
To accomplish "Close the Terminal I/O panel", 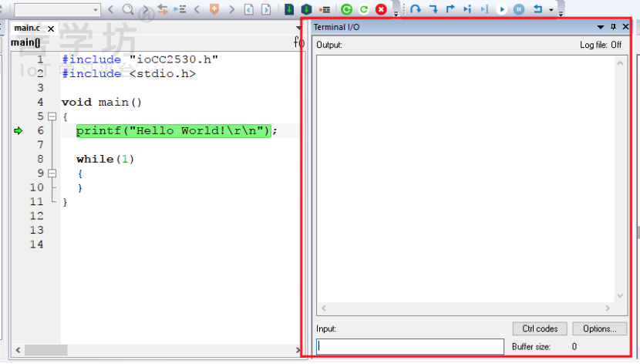I will pos(625,26).
